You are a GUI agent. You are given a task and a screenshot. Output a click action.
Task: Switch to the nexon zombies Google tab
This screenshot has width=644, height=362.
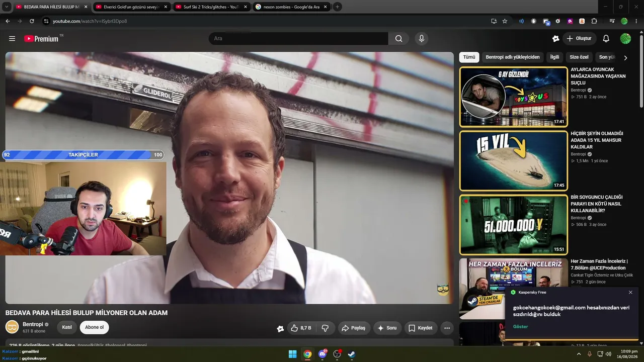point(292,7)
